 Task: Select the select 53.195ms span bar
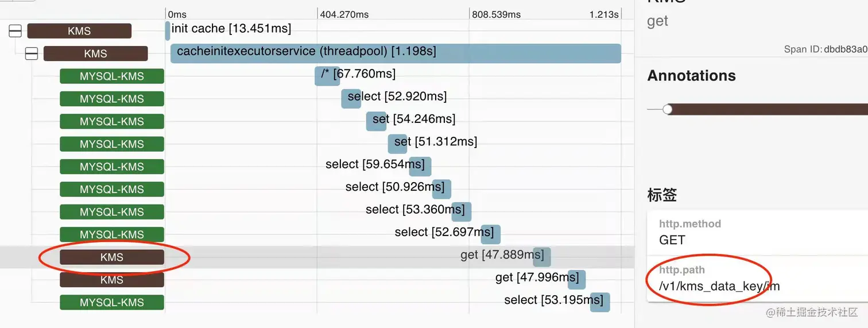[600, 302]
